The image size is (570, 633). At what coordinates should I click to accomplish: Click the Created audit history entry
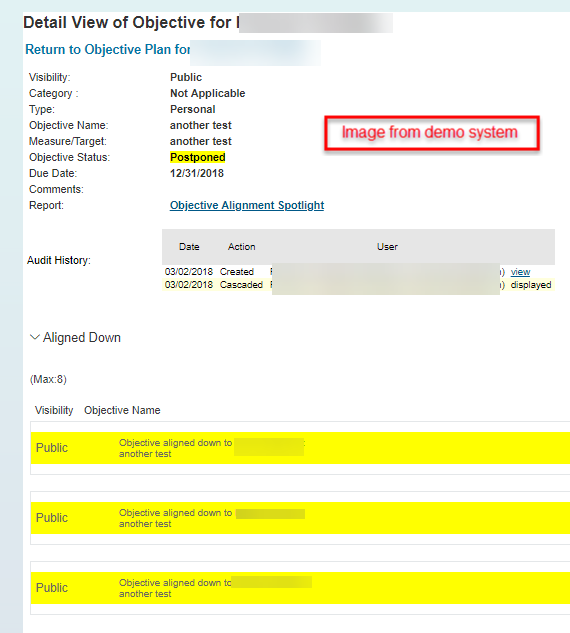coord(237,272)
